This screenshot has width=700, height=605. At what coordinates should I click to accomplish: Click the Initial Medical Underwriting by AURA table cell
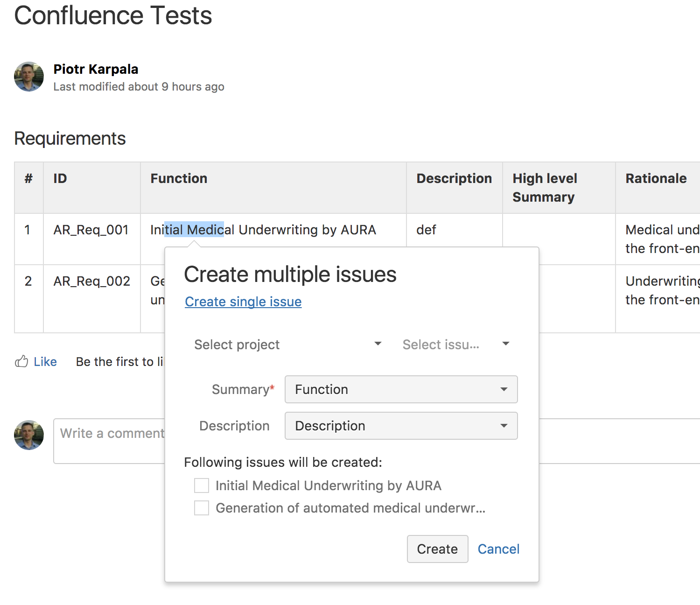click(273, 230)
